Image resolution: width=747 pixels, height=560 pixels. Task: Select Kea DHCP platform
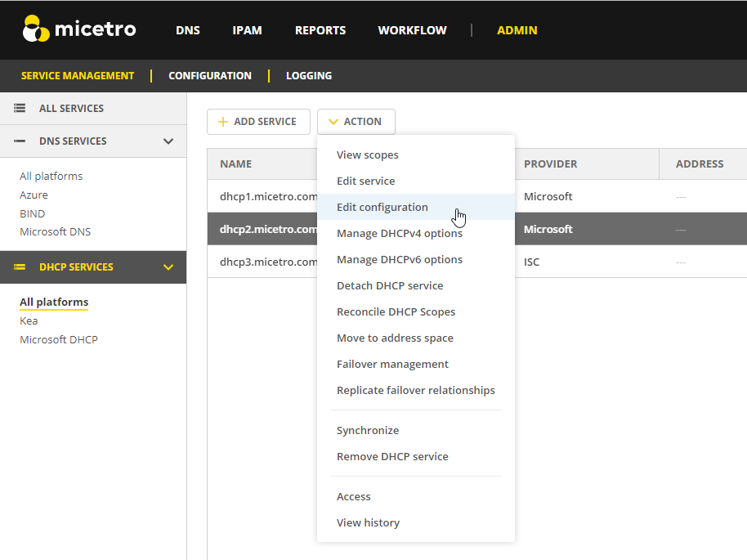[x=29, y=320]
